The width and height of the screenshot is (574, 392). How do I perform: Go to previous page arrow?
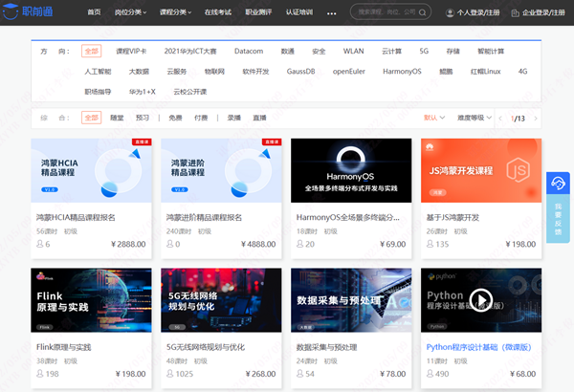500,119
